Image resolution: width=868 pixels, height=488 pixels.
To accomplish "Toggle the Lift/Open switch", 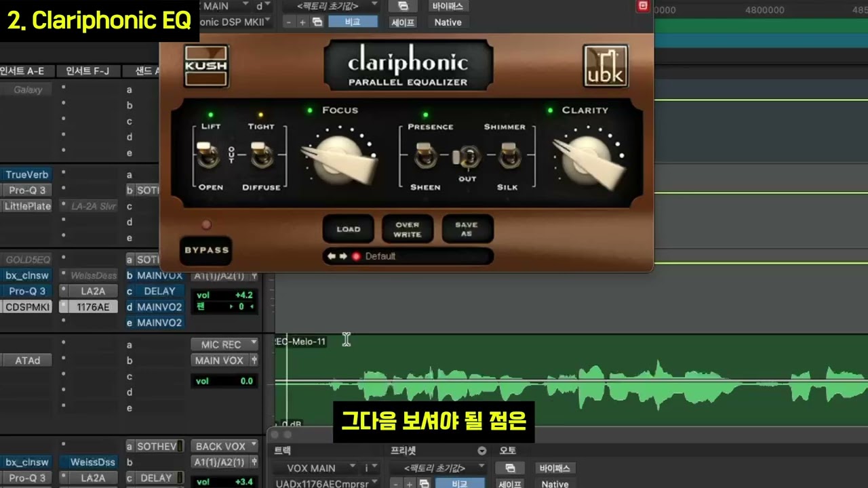I will [x=208, y=155].
